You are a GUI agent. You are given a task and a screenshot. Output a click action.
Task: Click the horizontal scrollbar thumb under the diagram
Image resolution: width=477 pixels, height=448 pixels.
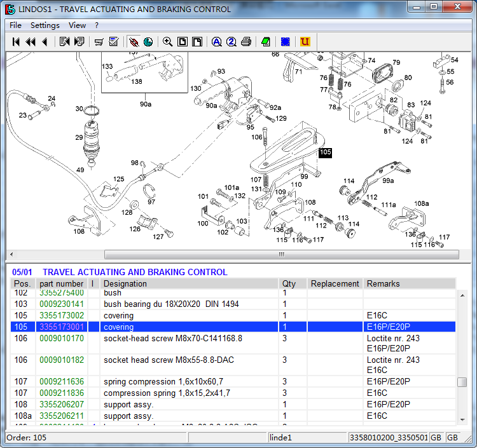(x=281, y=254)
